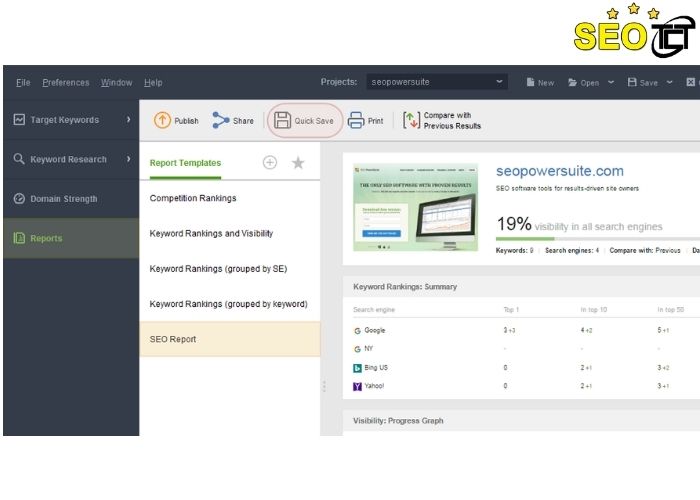The width and height of the screenshot is (700, 500).
Task: Open the File menu
Action: [23, 83]
